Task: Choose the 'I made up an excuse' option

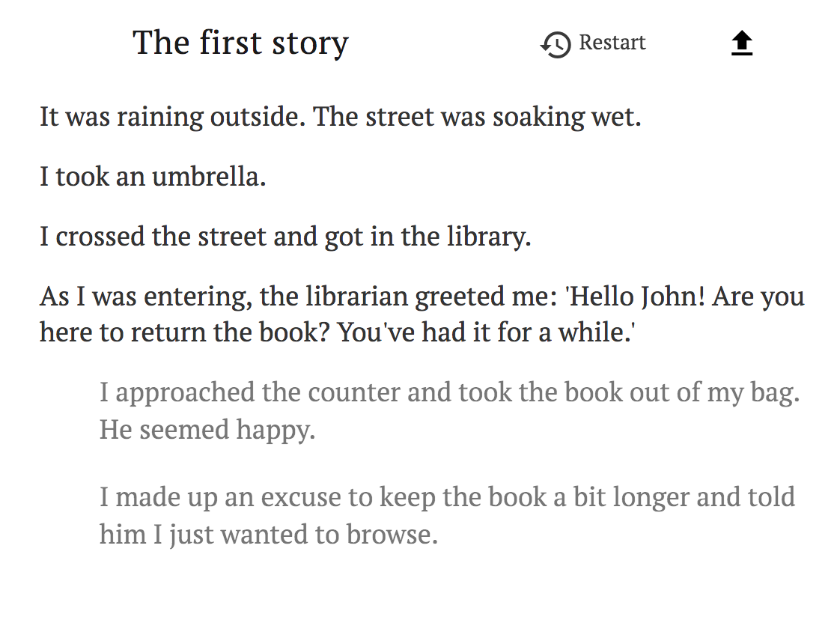Action: (447, 515)
